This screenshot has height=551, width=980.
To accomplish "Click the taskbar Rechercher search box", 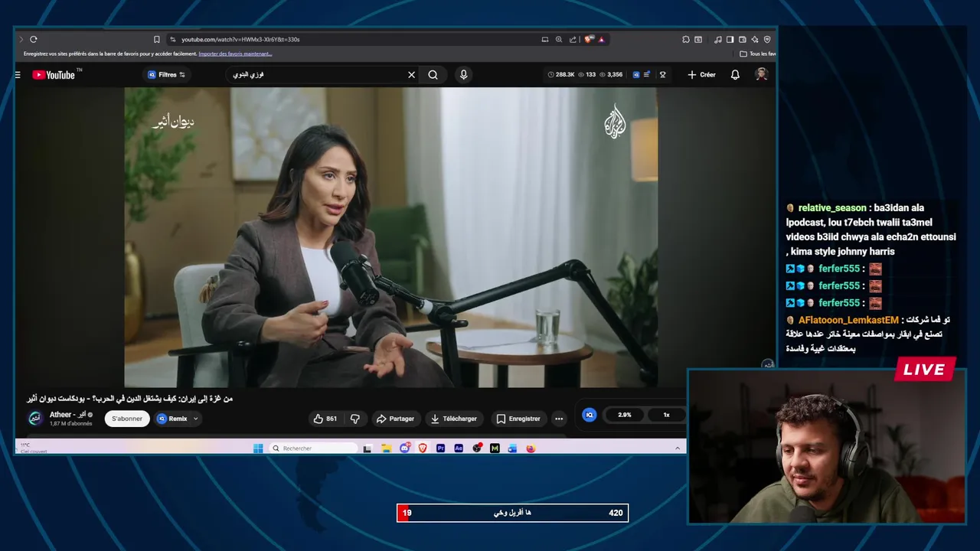I will point(314,448).
